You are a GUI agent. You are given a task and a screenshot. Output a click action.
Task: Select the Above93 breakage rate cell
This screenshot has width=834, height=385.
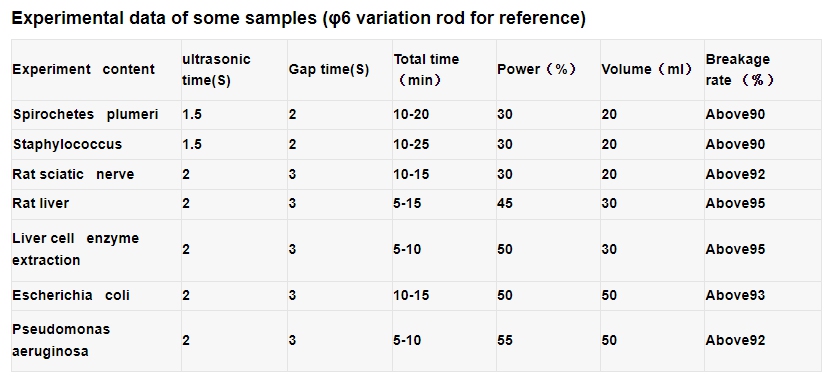pyautogui.click(x=735, y=295)
